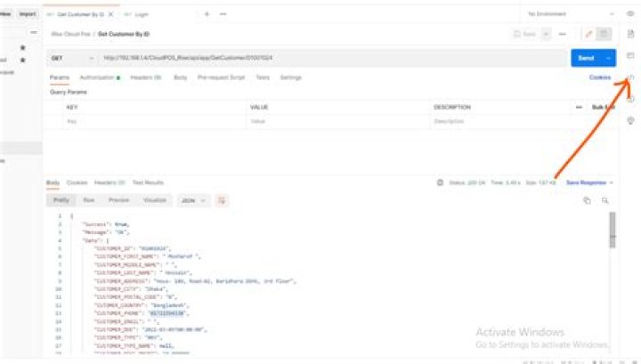Click the Import button

(x=28, y=14)
